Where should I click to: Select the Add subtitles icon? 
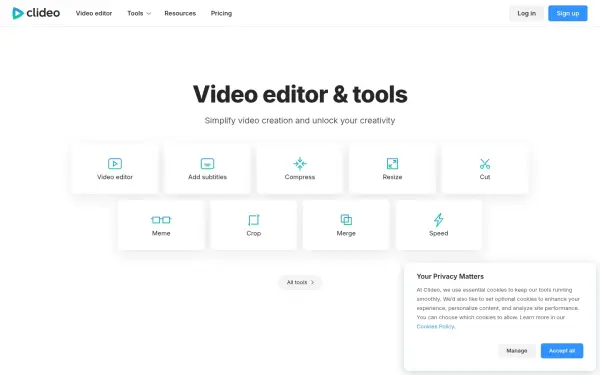tap(207, 164)
